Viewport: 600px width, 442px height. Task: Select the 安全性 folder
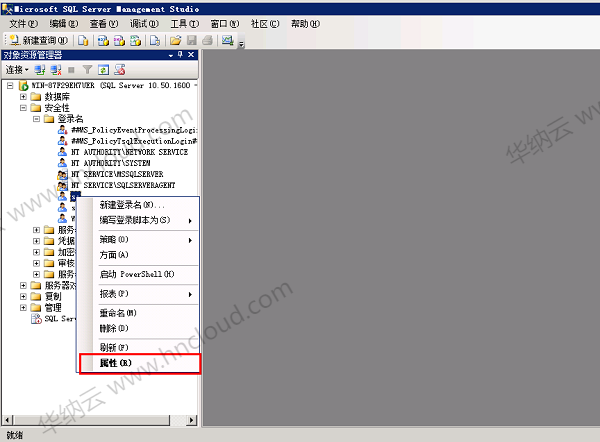(57, 108)
